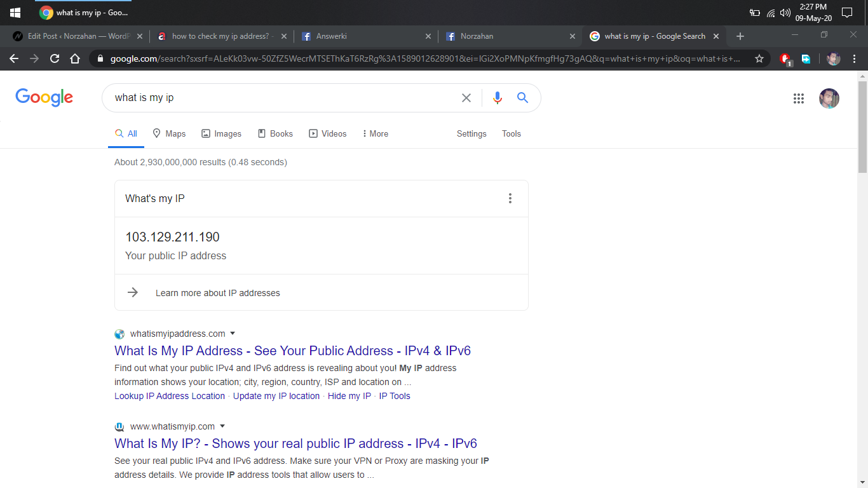Expand the www.whatismyip.com result dropdown arrow

(x=222, y=426)
